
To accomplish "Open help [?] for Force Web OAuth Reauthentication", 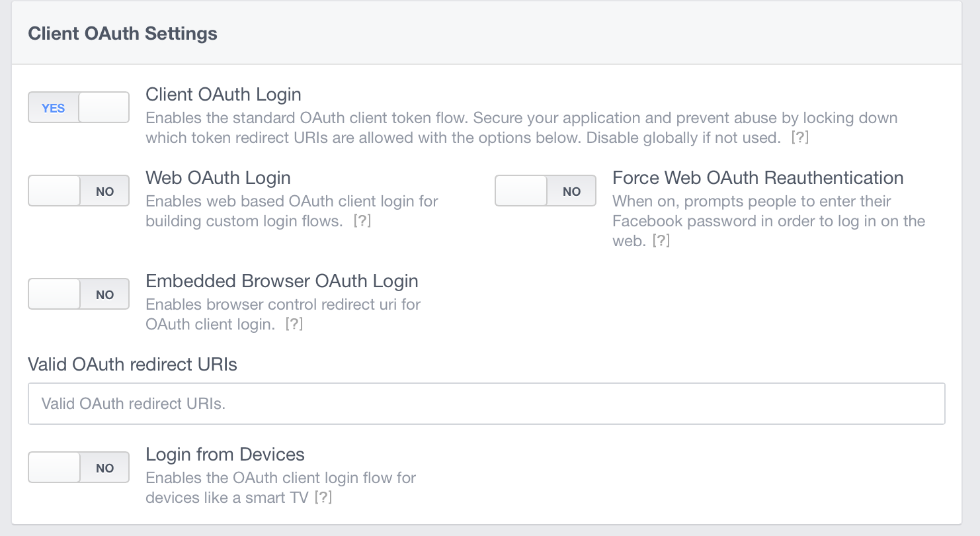I will point(661,241).
